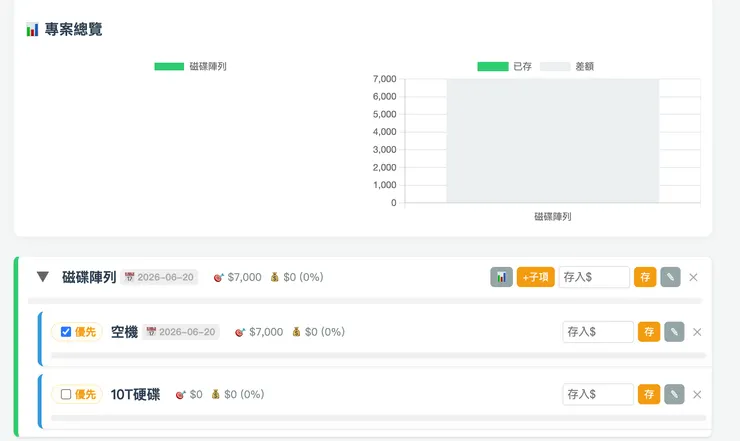Open chart icon for 磁碟陣列 project
Screen dimensions: 740x441
[x=501, y=277]
